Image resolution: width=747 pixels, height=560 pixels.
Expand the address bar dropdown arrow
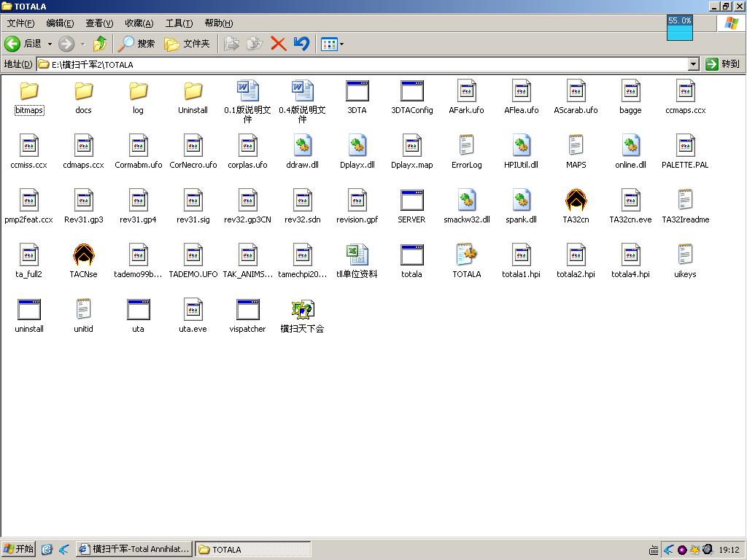click(693, 64)
